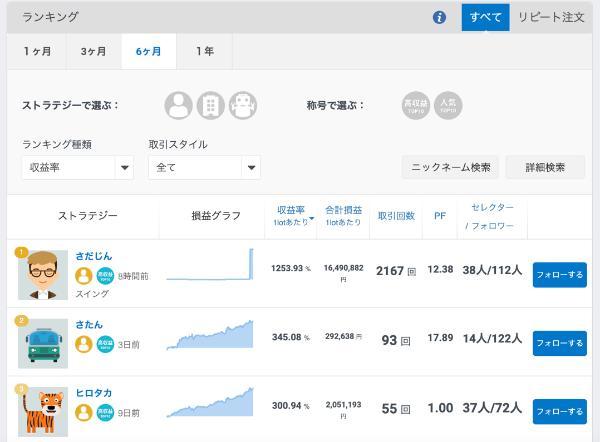Select the 6ヶ月 period tab
The height and width of the screenshot is (442, 600).
pos(149,51)
